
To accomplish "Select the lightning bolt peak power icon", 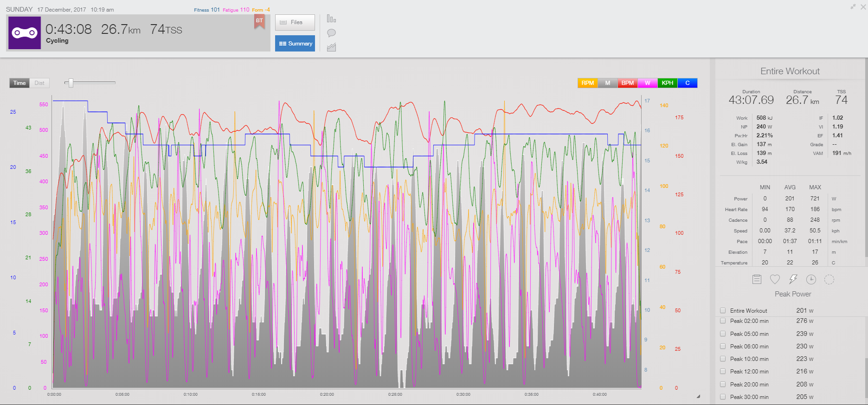I will pos(793,279).
